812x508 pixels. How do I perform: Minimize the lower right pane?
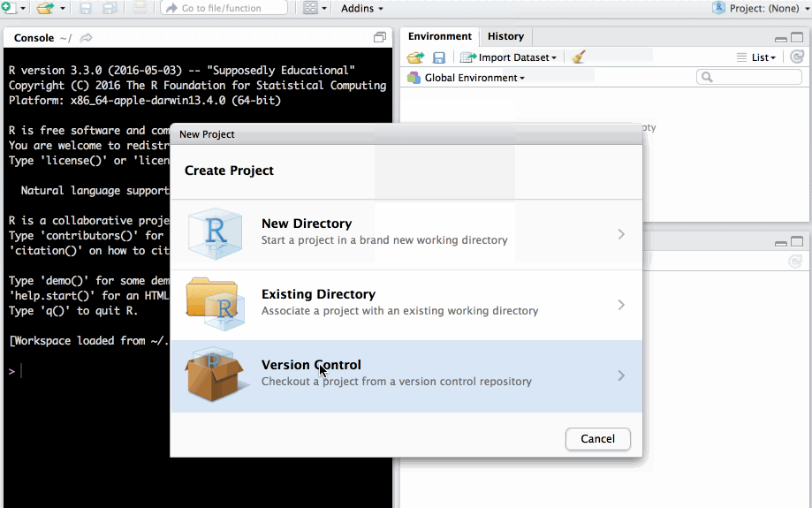781,243
